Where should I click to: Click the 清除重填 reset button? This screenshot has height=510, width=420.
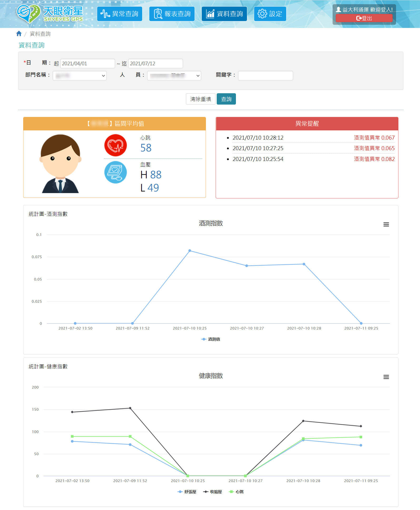point(200,99)
